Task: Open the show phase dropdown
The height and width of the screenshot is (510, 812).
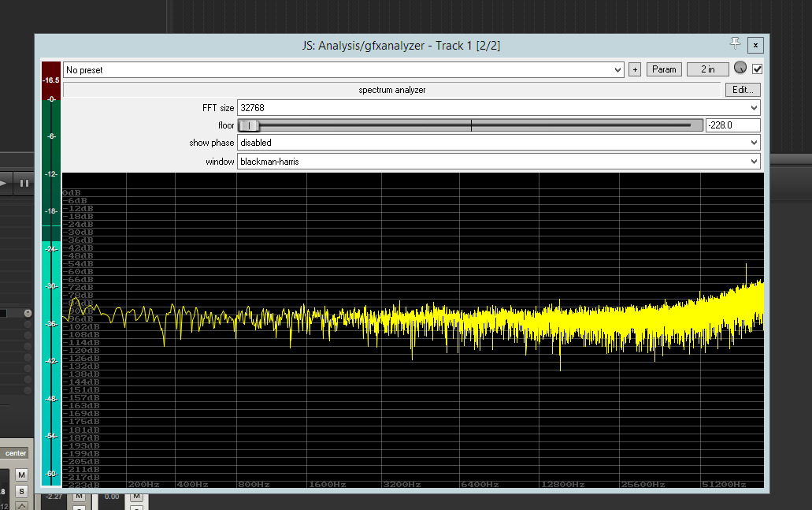Action: (498, 143)
